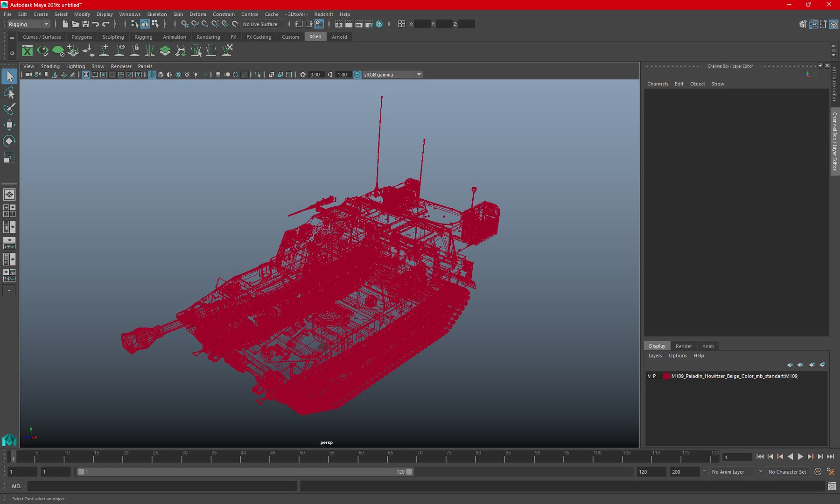840x504 pixels.
Task: Open the sRGB gamma dropdown
Action: [x=393, y=75]
